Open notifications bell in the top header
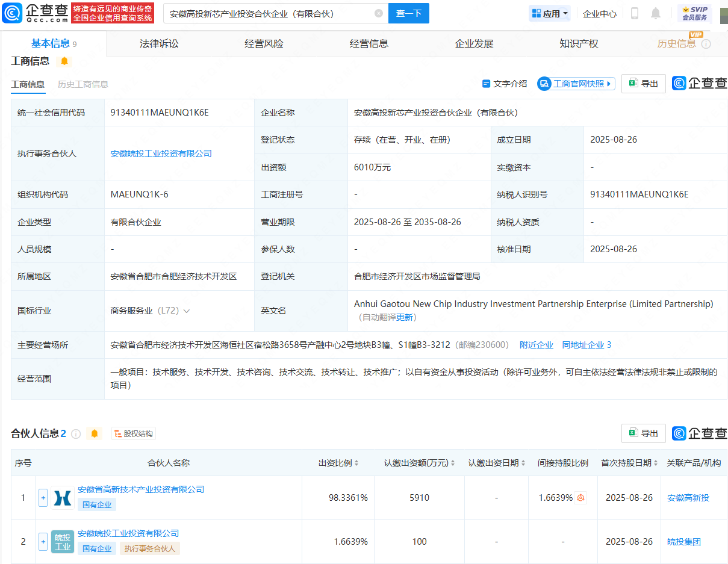This screenshot has width=728, height=564. tap(656, 13)
